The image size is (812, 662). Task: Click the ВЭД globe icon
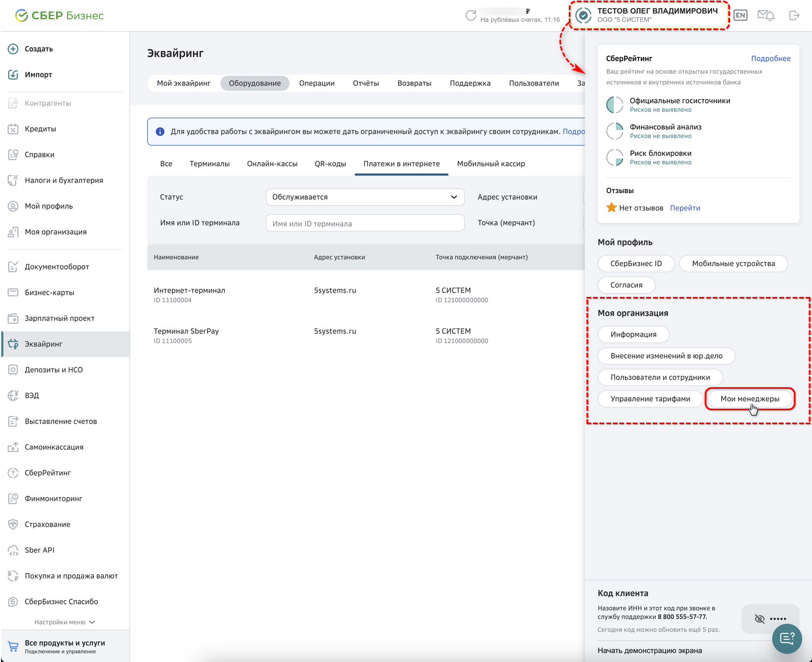(x=13, y=396)
